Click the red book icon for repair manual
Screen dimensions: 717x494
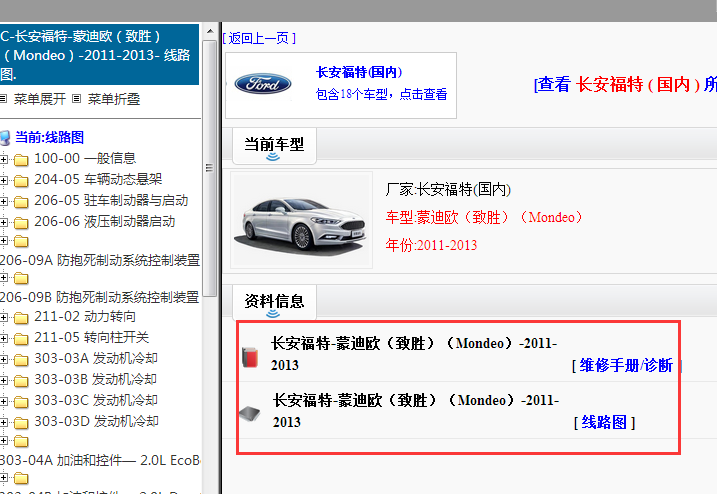click(250, 357)
